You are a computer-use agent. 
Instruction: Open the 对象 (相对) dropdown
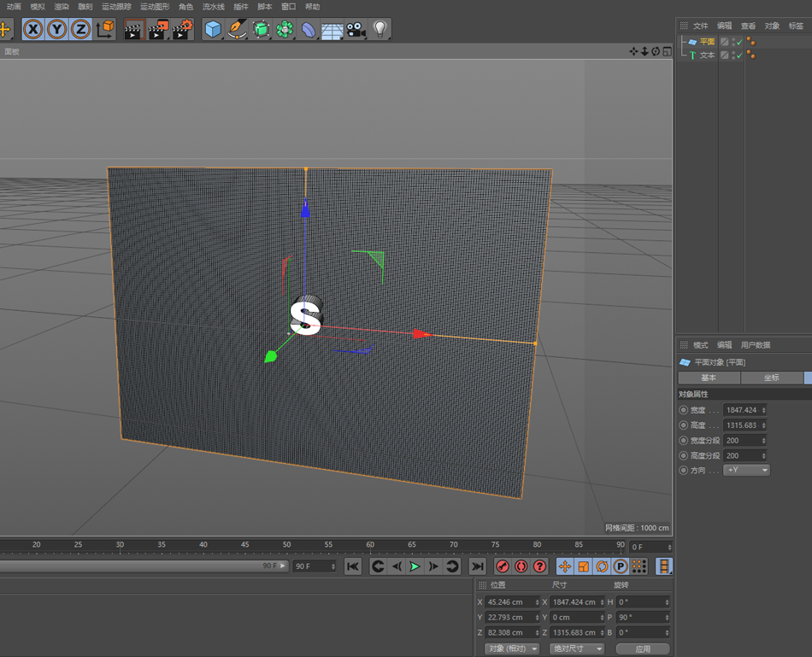point(512,648)
